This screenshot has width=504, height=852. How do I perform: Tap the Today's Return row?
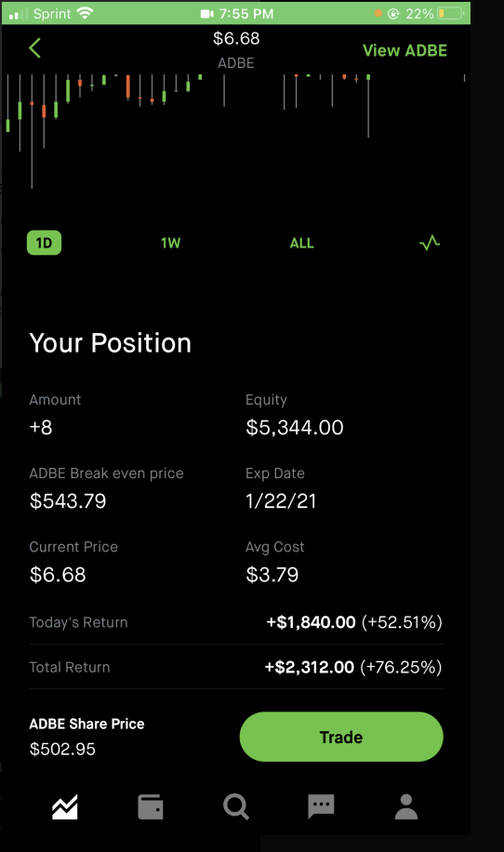tap(235, 622)
